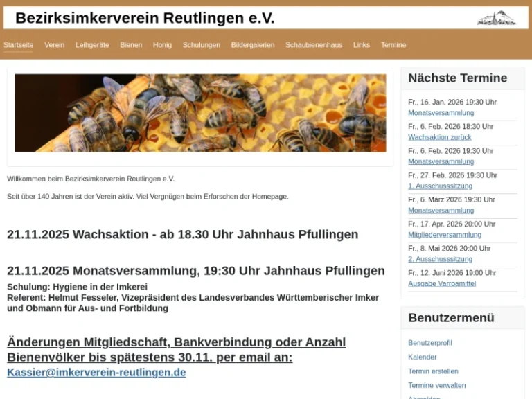This screenshot has height=399, width=532.
Task: Open the Startseite menu item
Action: (x=18, y=45)
